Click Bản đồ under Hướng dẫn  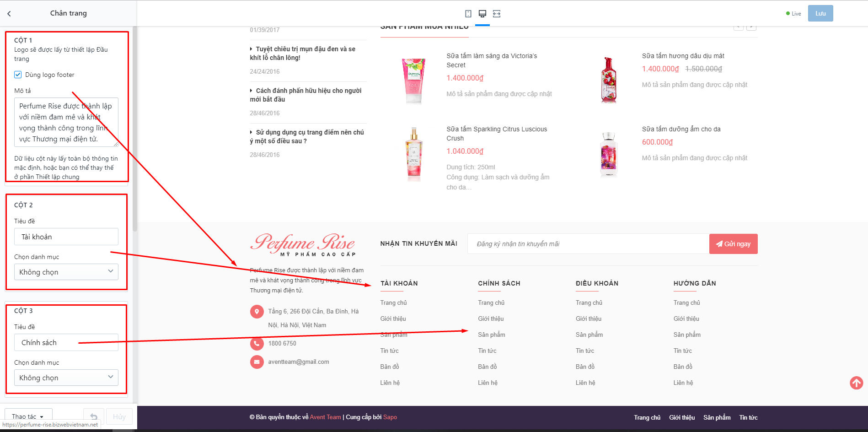tap(683, 367)
